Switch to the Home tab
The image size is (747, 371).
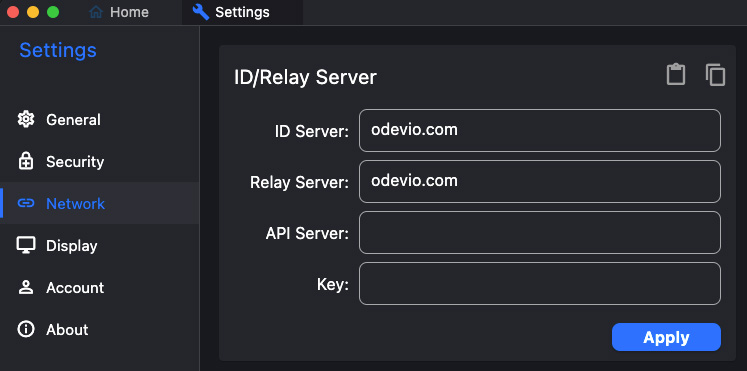pyautogui.click(x=119, y=12)
